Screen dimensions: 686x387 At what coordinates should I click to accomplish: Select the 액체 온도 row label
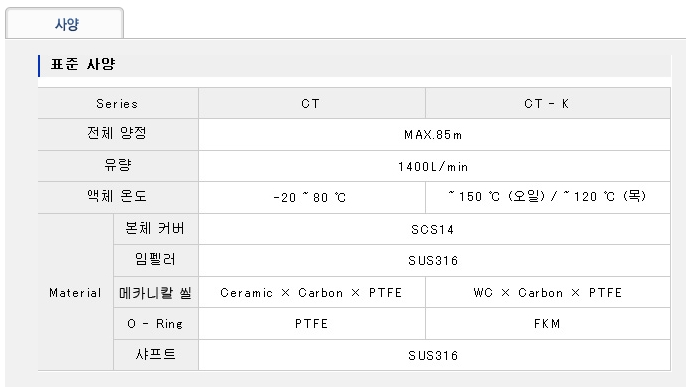point(118,197)
